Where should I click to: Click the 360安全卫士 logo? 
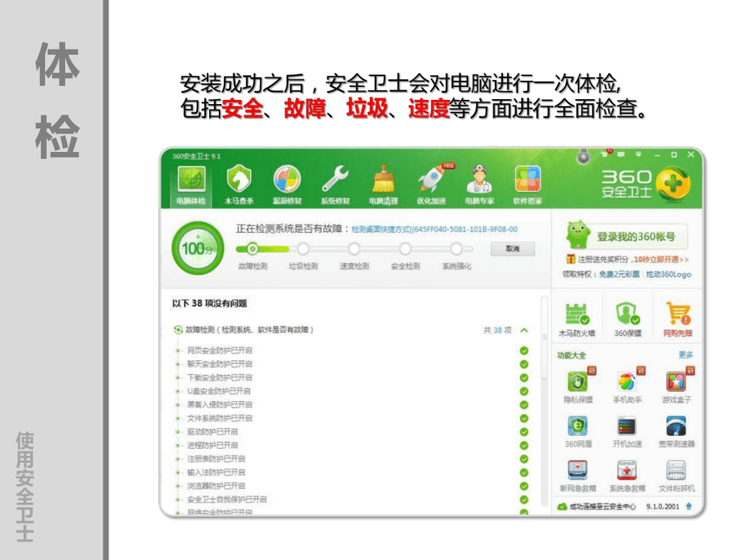click(x=646, y=184)
